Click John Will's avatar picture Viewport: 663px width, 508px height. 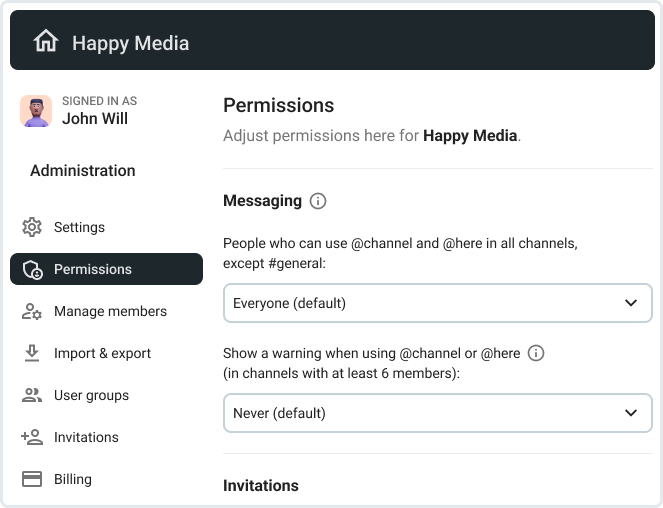click(x=36, y=111)
